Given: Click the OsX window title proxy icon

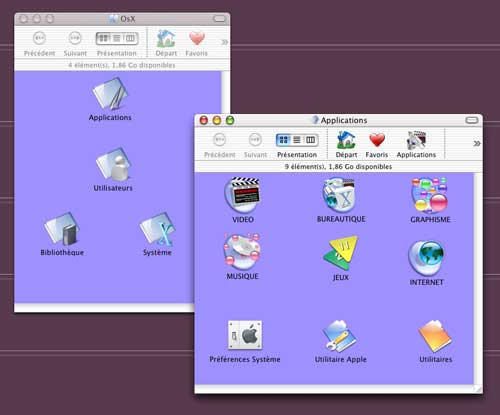Looking at the screenshot, I should pos(114,19).
